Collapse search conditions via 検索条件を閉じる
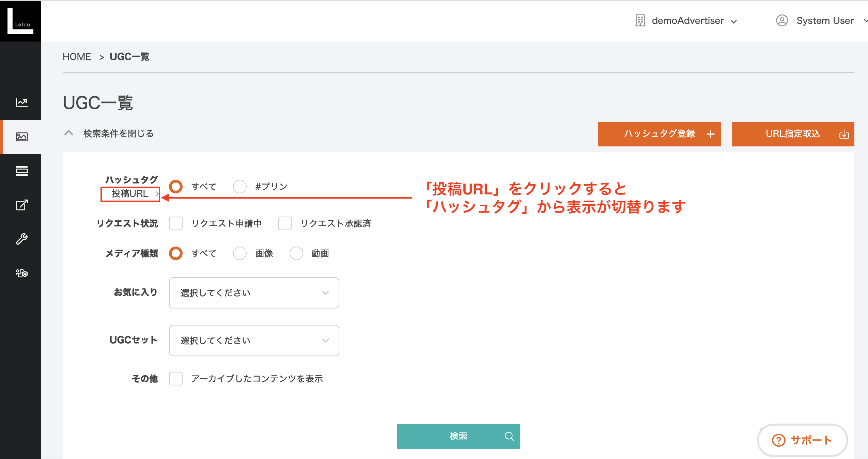868x459 pixels. (x=118, y=133)
